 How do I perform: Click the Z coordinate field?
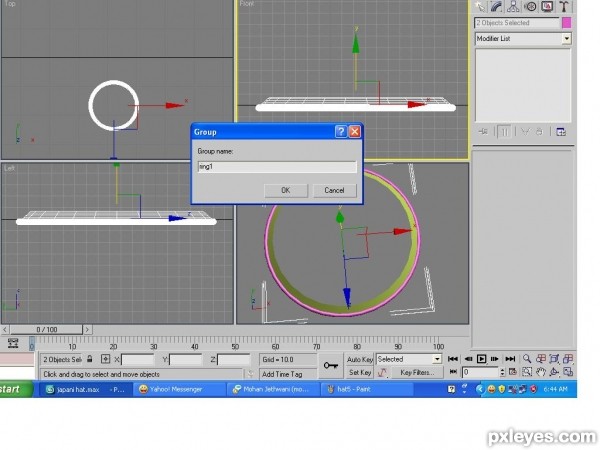pos(234,360)
